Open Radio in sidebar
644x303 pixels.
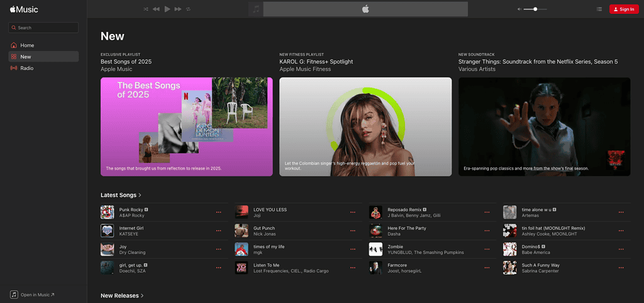tap(43, 68)
